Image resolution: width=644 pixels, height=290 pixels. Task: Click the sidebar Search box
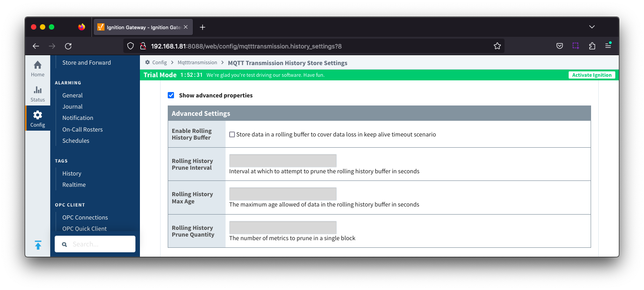pyautogui.click(x=95, y=244)
